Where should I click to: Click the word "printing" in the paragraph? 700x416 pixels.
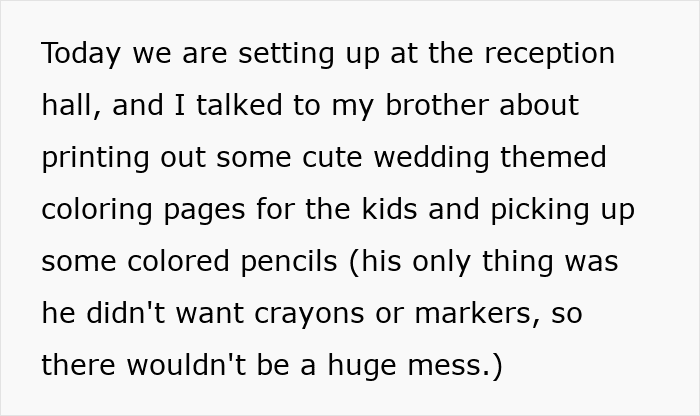(x=90, y=158)
